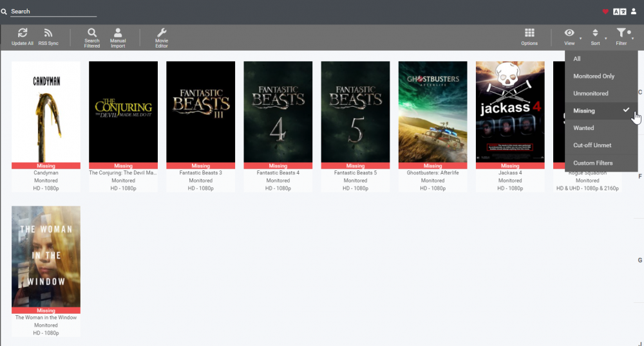Jump to letter G in index

coord(640,260)
